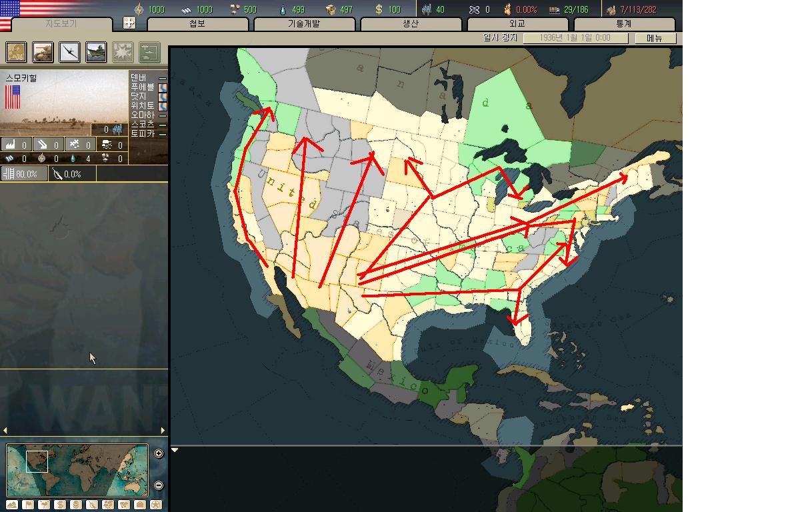
Task: Click the world minimap
Action: [x=77, y=471]
